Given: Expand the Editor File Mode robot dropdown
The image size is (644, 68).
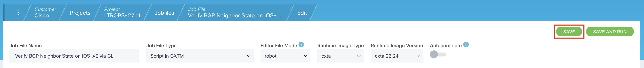Looking at the screenshot, I should click(x=285, y=56).
